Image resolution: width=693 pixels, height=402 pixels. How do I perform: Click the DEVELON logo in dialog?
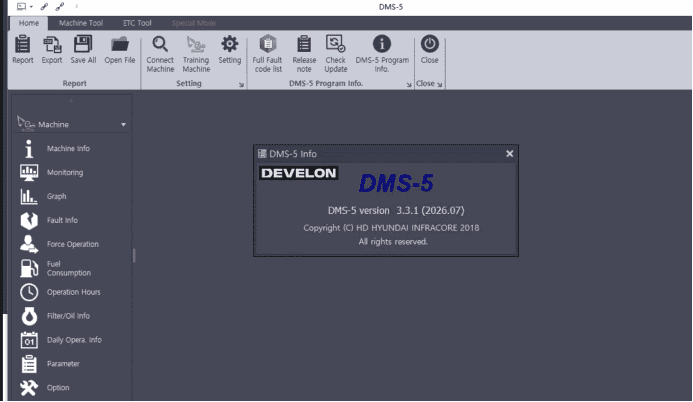(298, 173)
